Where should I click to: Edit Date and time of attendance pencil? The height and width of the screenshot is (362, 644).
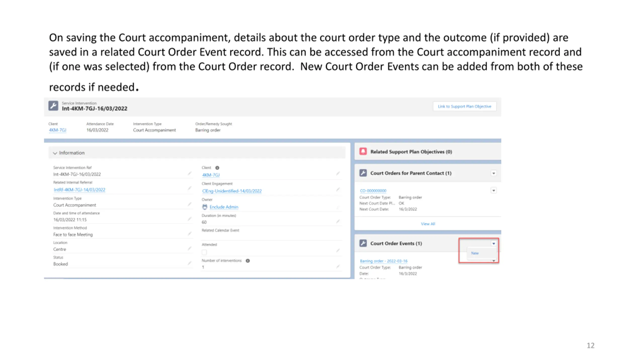click(x=189, y=219)
